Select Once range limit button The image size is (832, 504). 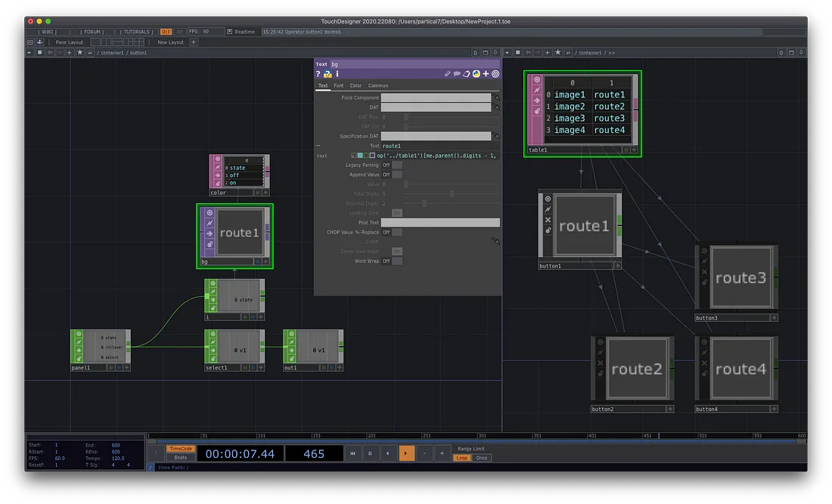pyautogui.click(x=482, y=458)
